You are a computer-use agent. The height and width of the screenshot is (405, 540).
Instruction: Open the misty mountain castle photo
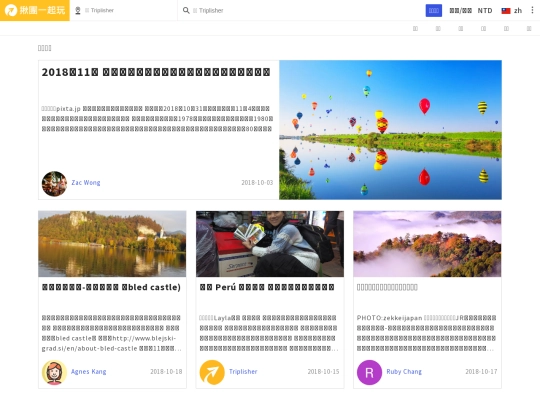tap(427, 244)
